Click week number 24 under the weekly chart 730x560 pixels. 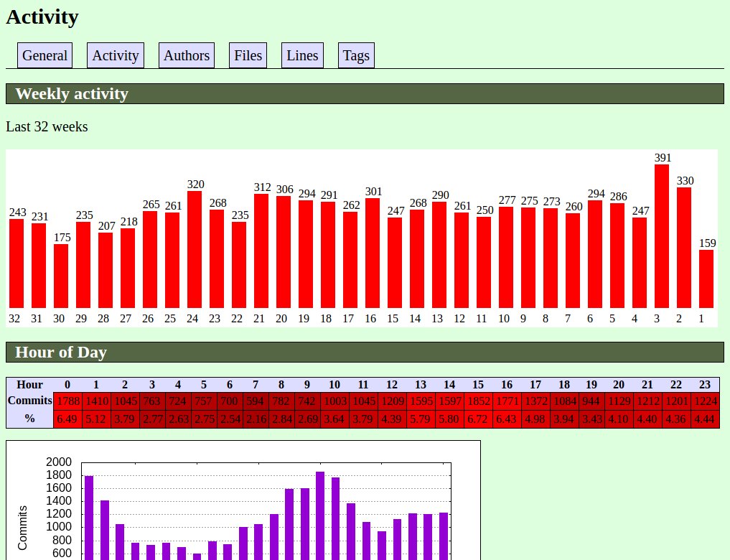192,318
